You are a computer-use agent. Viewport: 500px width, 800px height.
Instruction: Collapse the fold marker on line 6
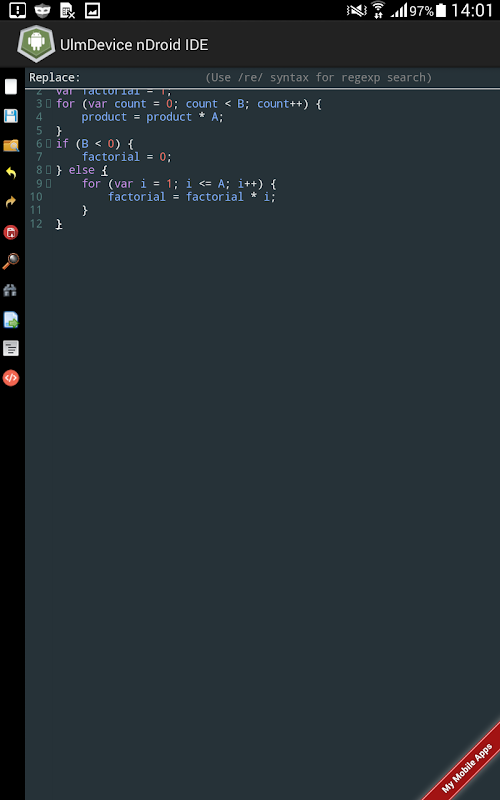coord(48,143)
